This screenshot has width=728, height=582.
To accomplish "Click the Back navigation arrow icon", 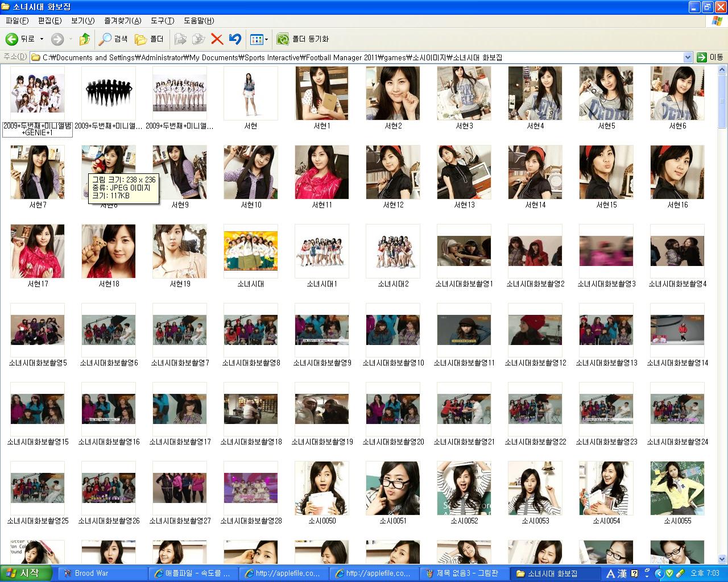I will point(12,39).
